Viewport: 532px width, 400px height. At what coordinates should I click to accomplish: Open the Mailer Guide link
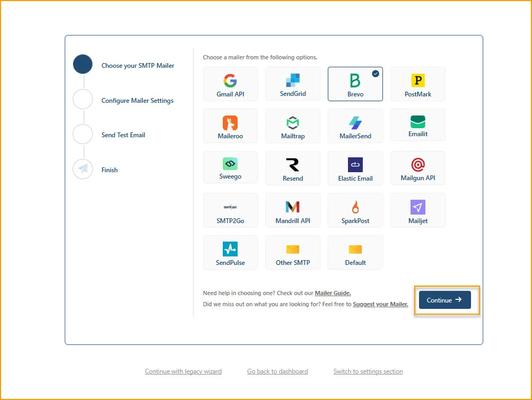pos(333,293)
